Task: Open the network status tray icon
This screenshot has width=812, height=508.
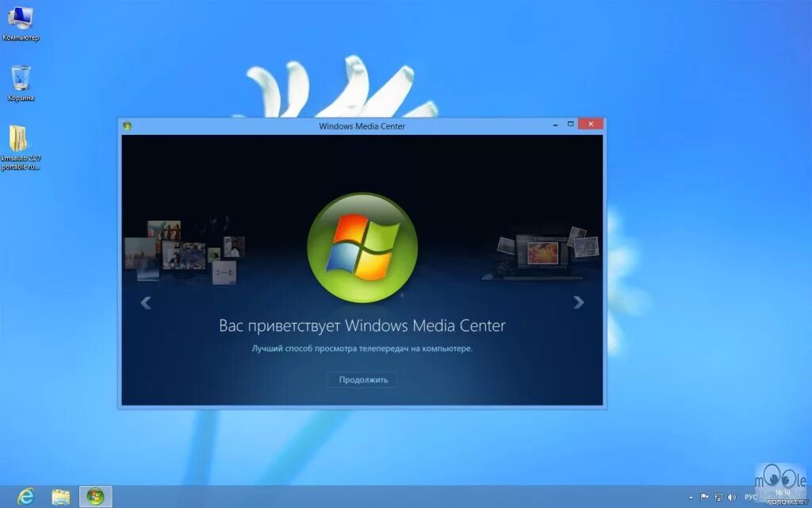Action: point(718,497)
